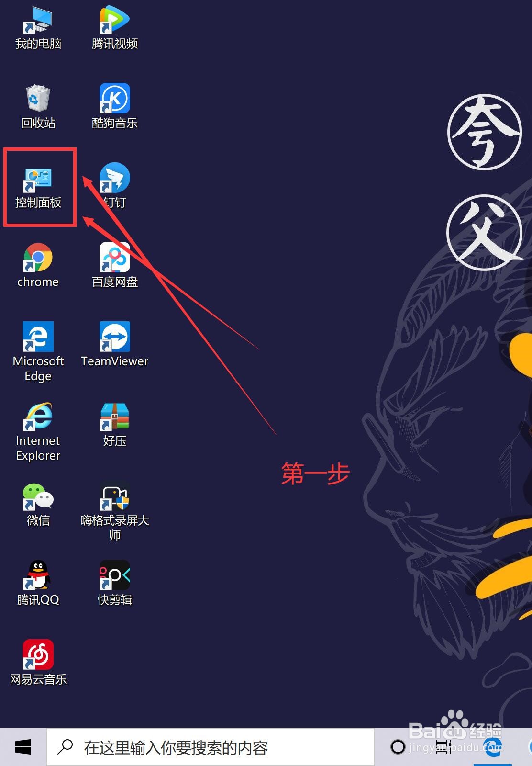The height and width of the screenshot is (766, 532).
Task: Open Cortana circle icon on the taskbar
Action: pyautogui.click(x=398, y=747)
